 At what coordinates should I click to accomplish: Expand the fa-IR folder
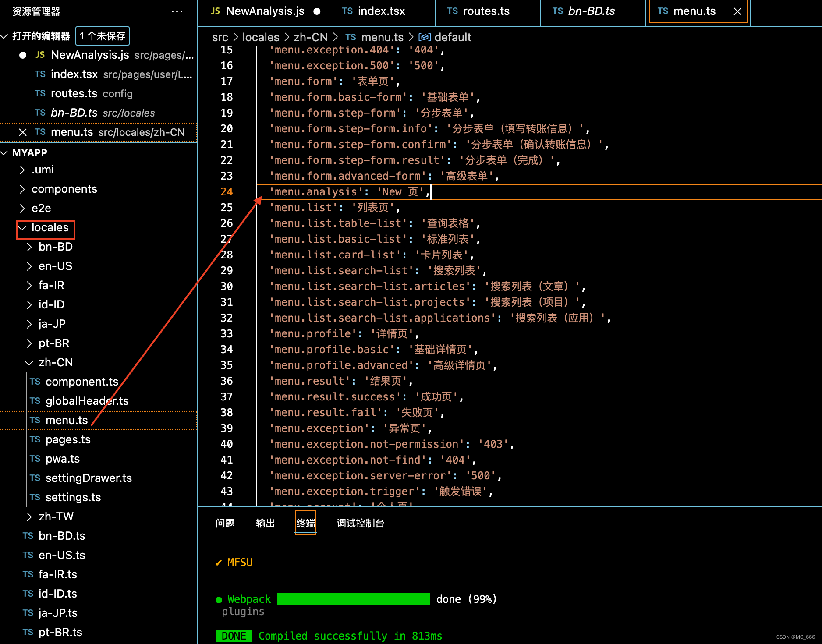(29, 286)
